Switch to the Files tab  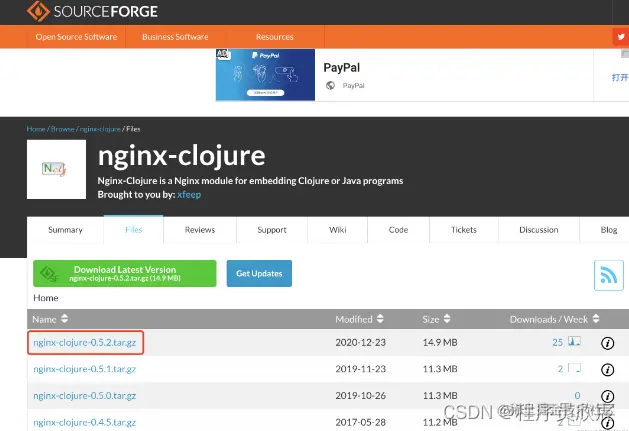pyautogui.click(x=134, y=230)
